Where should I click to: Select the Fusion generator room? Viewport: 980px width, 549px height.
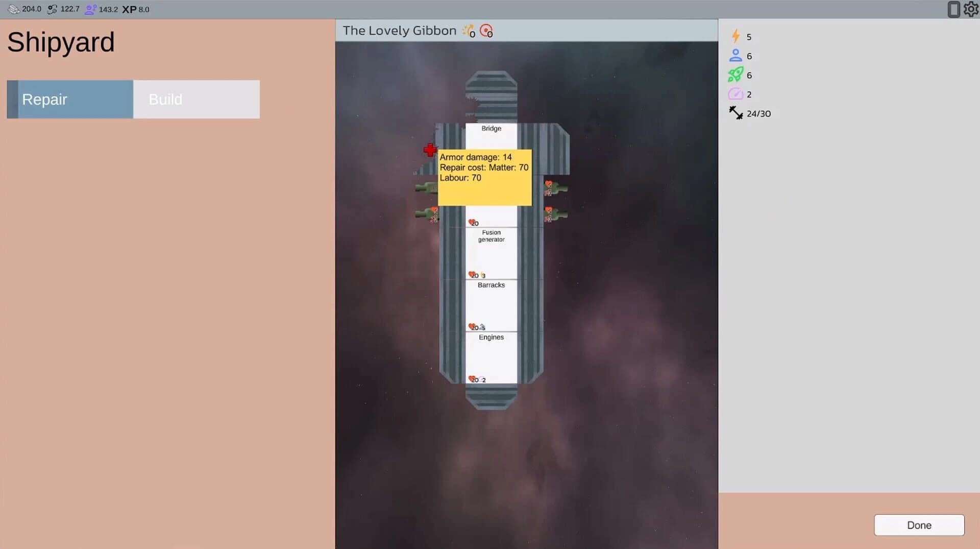(491, 253)
